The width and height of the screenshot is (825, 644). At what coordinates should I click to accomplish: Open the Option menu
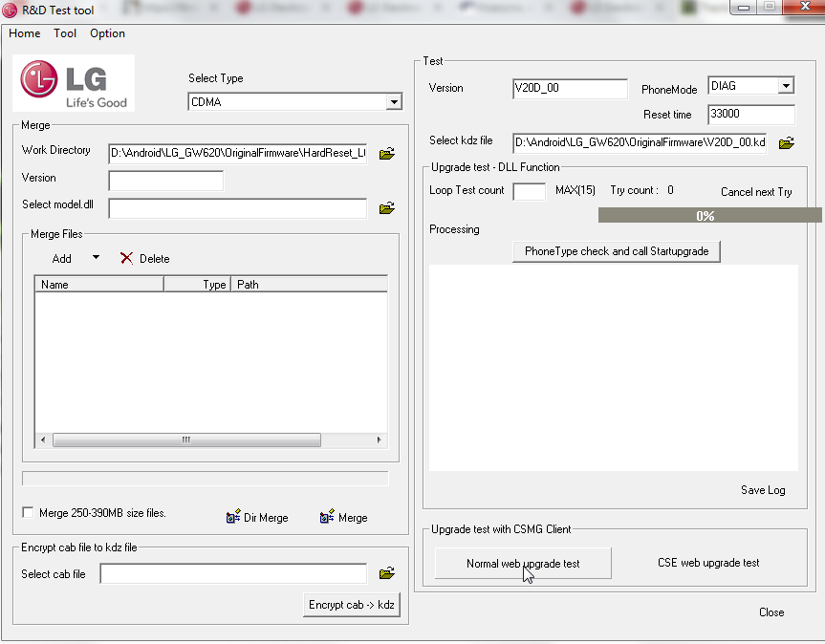coord(107,33)
